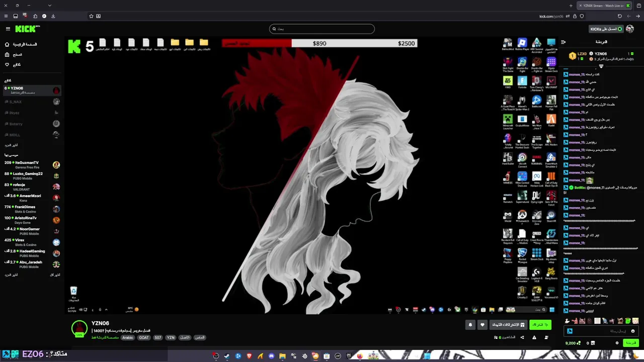Open File Explorer from the taskbar
The image size is (644, 362).
[x=282, y=356]
